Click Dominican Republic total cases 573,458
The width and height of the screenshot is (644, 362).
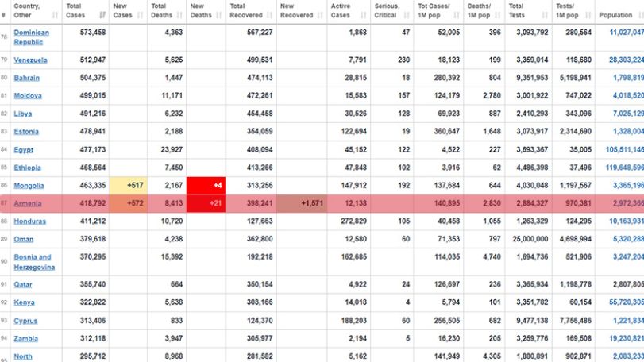pos(92,32)
